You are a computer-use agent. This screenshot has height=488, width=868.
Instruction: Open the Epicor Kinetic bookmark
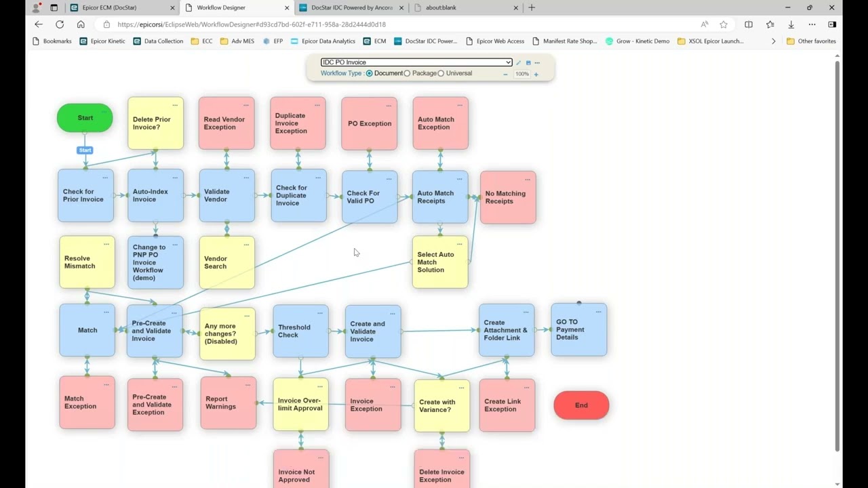click(x=102, y=41)
